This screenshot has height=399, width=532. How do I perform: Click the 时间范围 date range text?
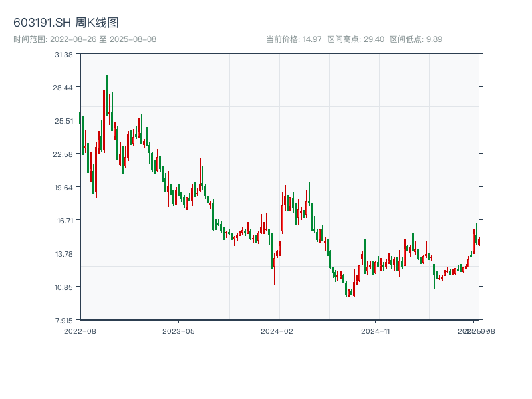coord(84,39)
